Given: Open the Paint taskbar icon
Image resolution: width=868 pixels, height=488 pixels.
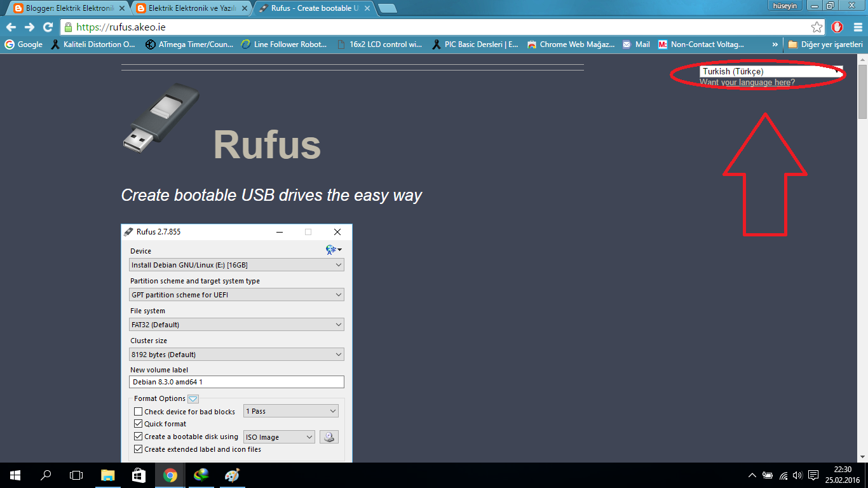Looking at the screenshot, I should click(232, 475).
